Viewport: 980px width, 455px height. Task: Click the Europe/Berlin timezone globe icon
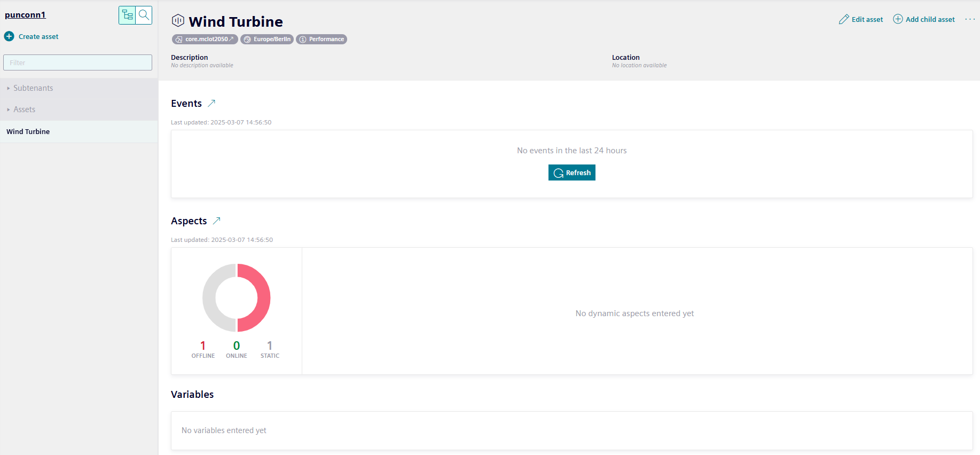[247, 40]
